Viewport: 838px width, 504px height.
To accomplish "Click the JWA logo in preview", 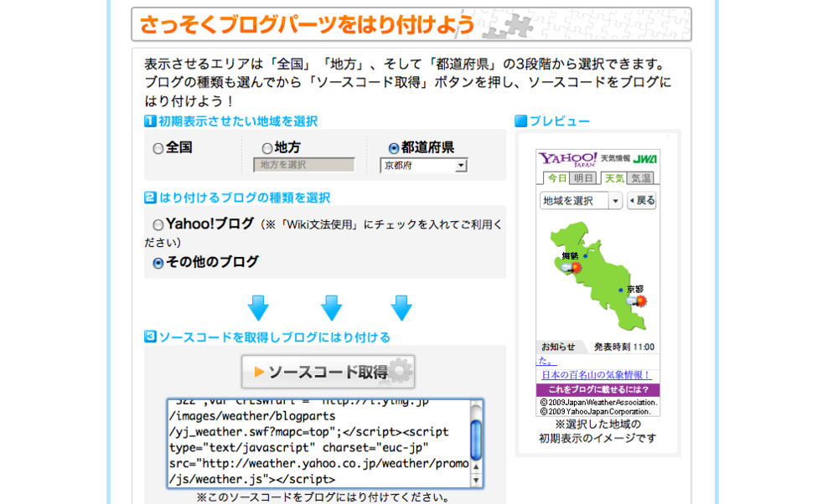I will coord(645,158).
